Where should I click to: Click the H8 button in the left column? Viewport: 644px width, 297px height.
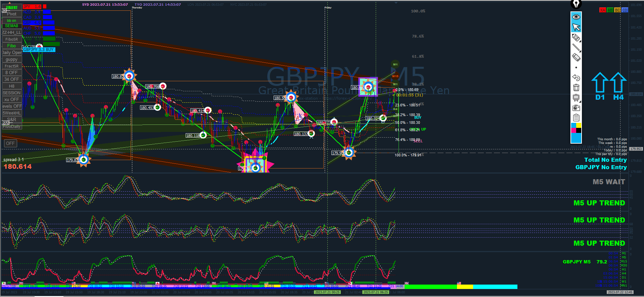coord(12,86)
